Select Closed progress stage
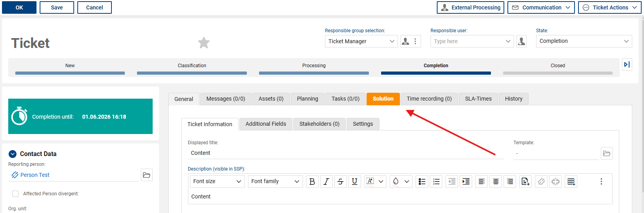The height and width of the screenshot is (213, 644). (x=558, y=68)
